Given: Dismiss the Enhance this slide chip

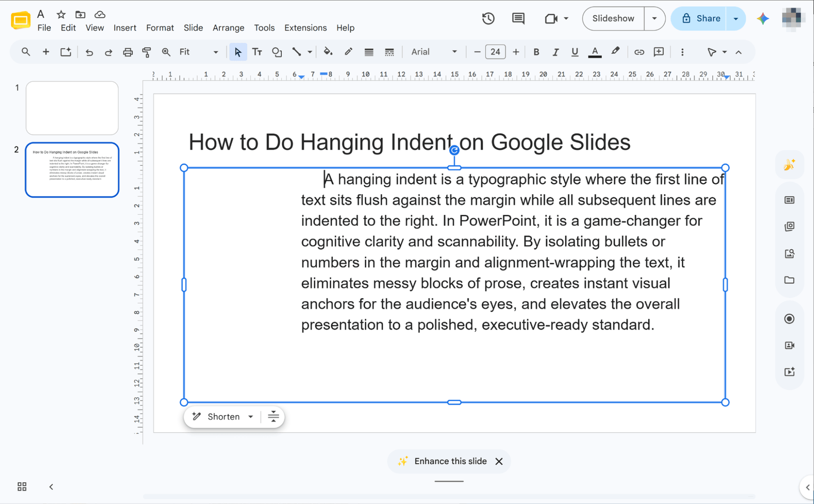Looking at the screenshot, I should pos(499,461).
